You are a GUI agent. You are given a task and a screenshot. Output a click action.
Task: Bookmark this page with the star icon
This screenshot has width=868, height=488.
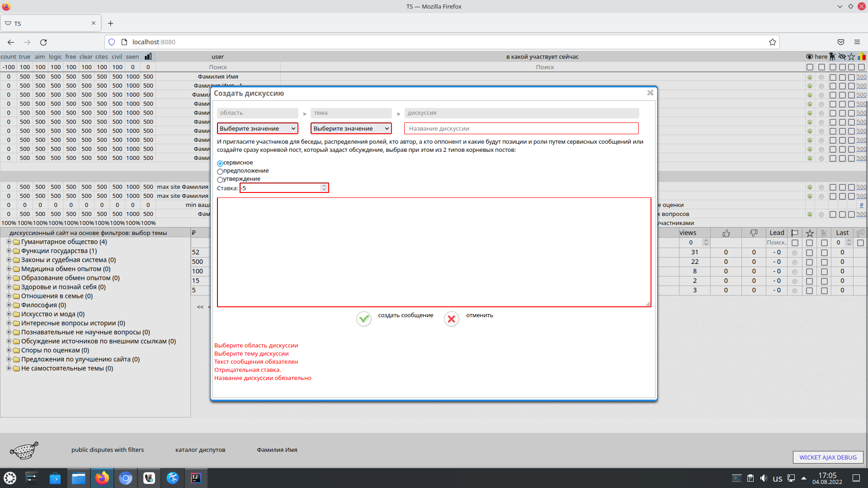pyautogui.click(x=773, y=42)
